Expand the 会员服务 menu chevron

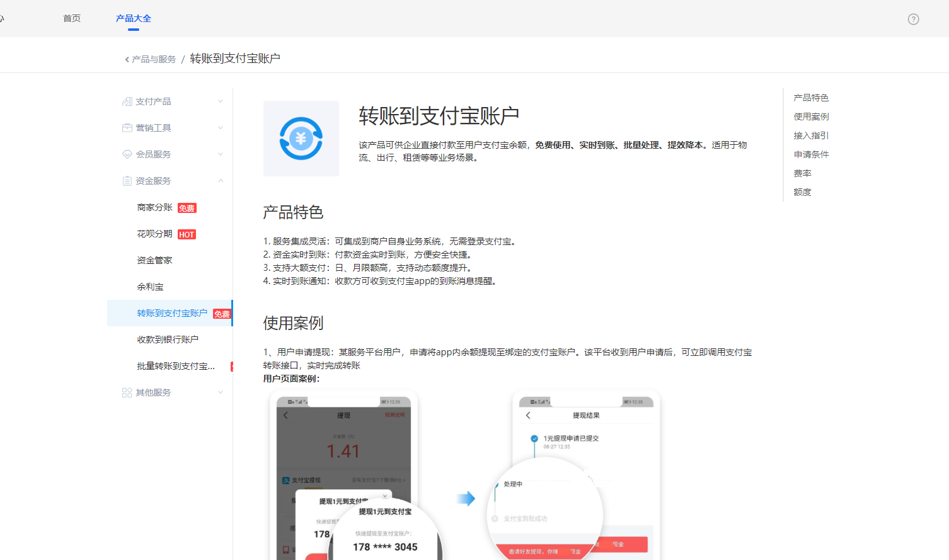[221, 154]
